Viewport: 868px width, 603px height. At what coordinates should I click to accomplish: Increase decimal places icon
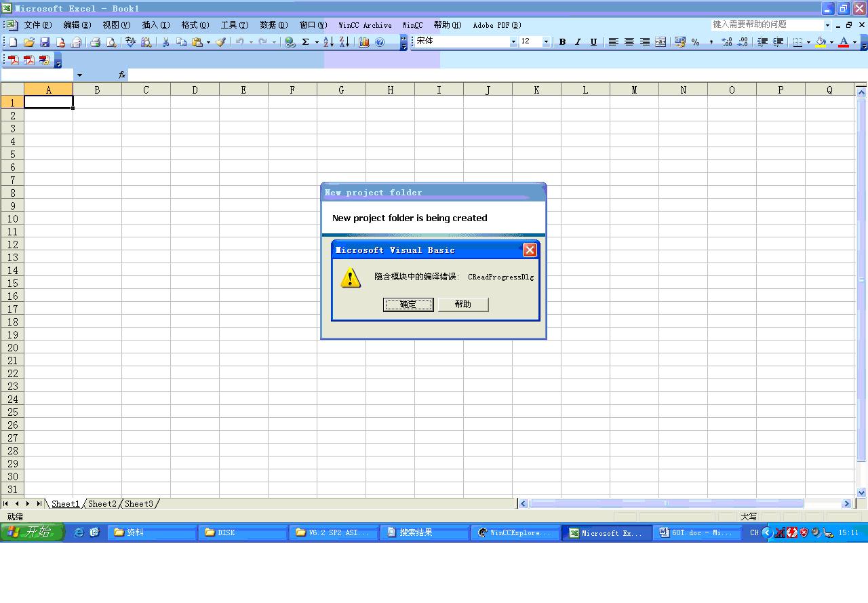[x=727, y=42]
